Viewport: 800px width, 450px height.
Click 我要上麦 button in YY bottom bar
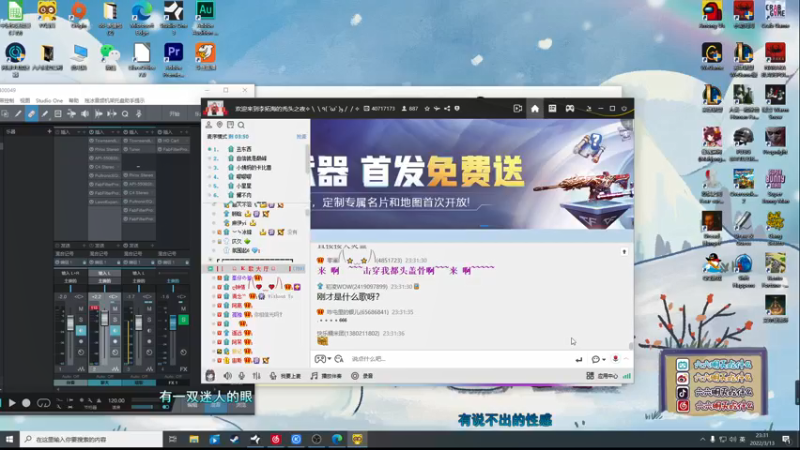click(x=285, y=376)
